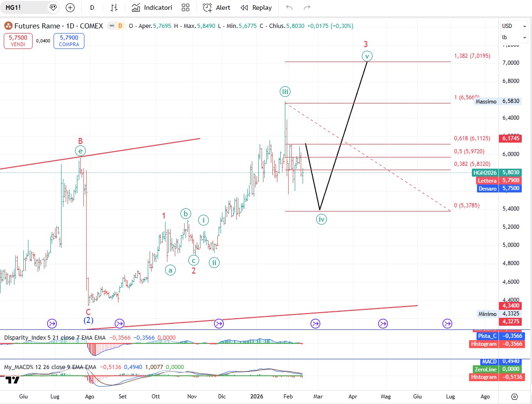
Task: Open the D timeframe selector
Action: [92, 7]
